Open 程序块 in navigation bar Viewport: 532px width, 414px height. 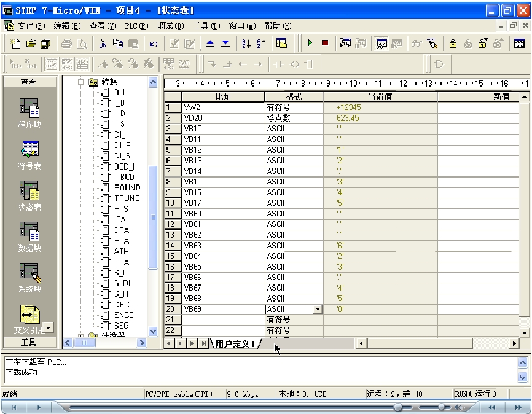[x=29, y=114]
